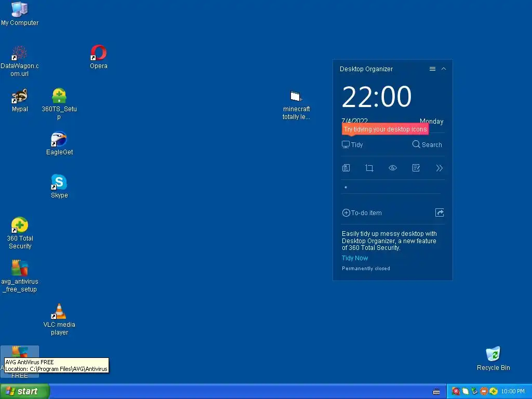Select the VLC media player shortcut

[59, 320]
